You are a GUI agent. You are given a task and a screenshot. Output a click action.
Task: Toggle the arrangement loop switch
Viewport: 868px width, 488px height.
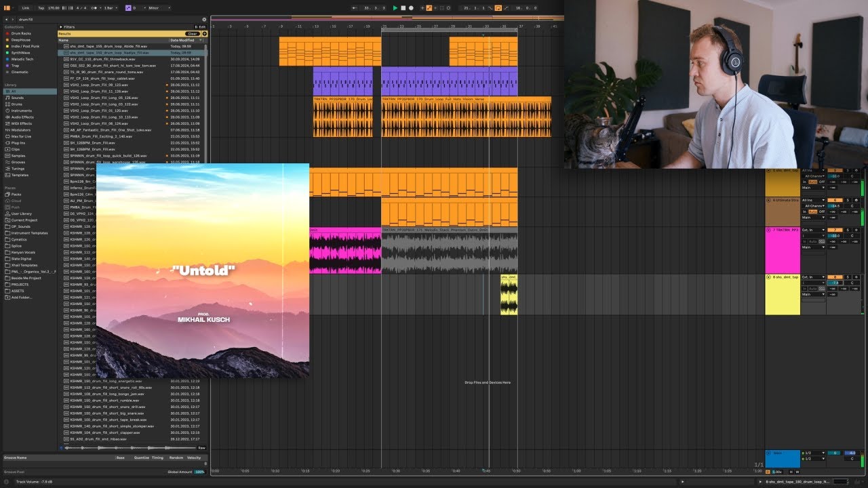click(498, 8)
